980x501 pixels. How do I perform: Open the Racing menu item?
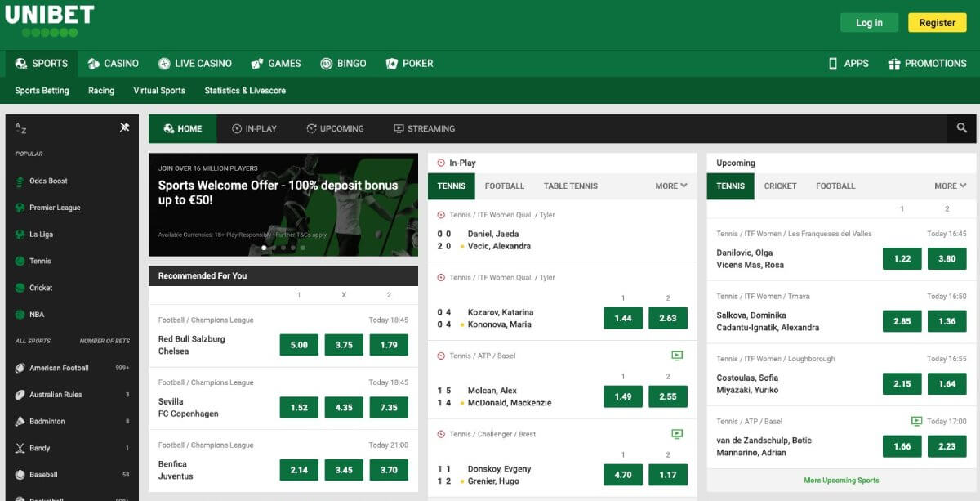pyautogui.click(x=100, y=91)
